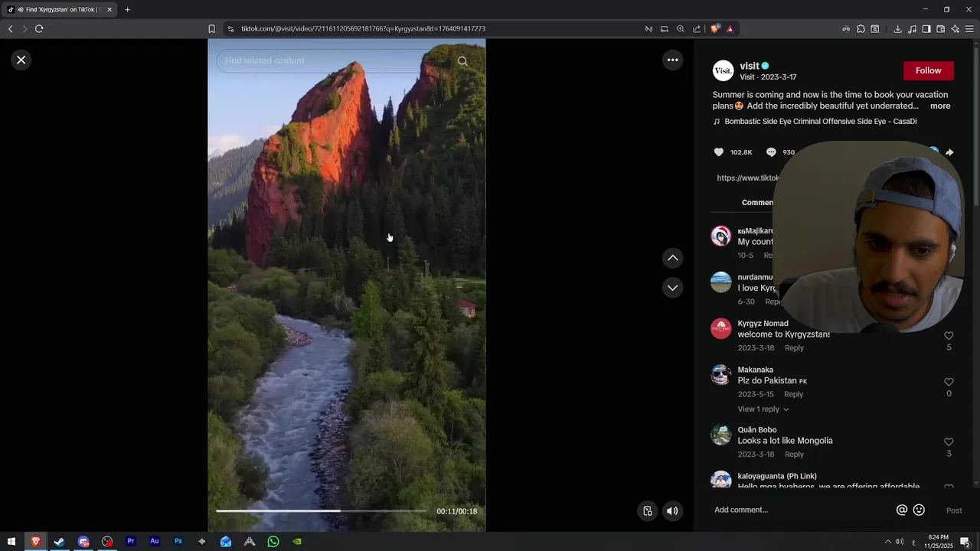
Task: Open Brave Wallet icon
Action: pos(941,29)
